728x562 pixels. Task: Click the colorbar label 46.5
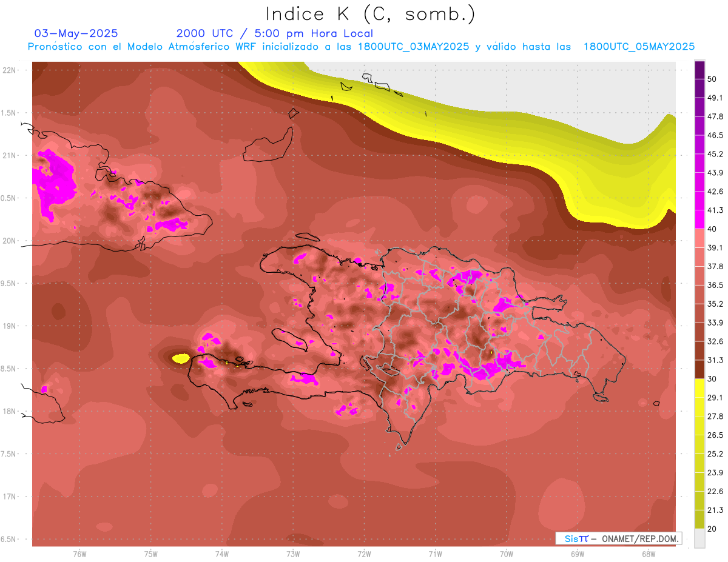coord(716,135)
